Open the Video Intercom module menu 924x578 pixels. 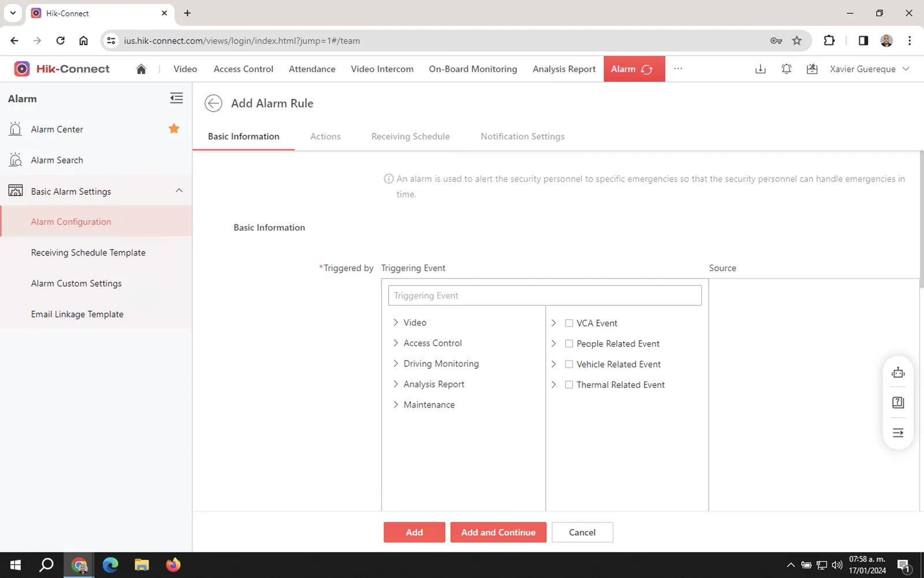click(x=382, y=69)
